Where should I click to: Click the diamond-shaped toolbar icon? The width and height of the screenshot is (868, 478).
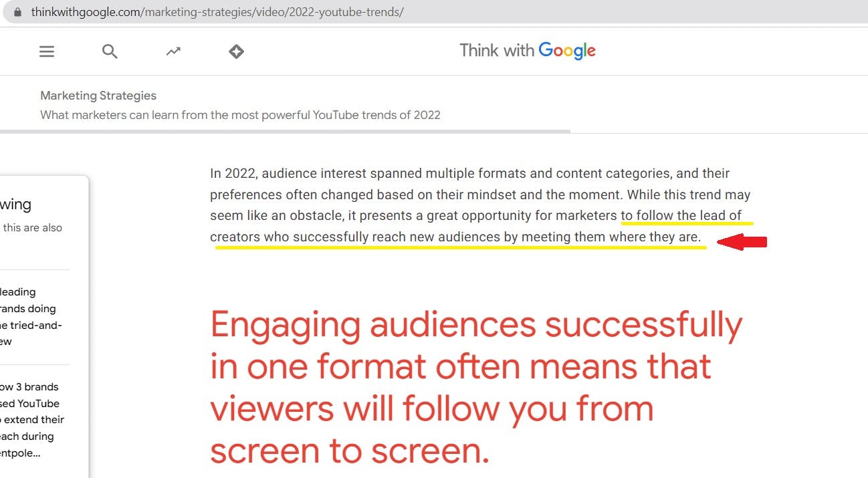(x=236, y=51)
